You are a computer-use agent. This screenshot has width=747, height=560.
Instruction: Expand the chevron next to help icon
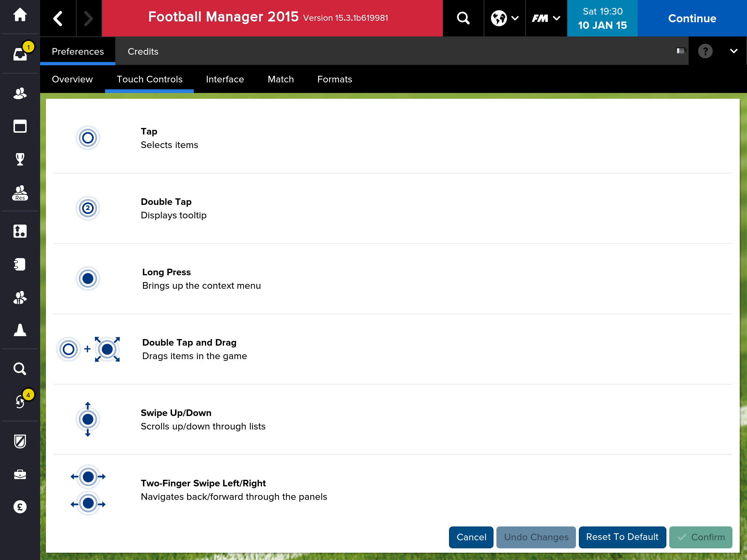click(734, 51)
